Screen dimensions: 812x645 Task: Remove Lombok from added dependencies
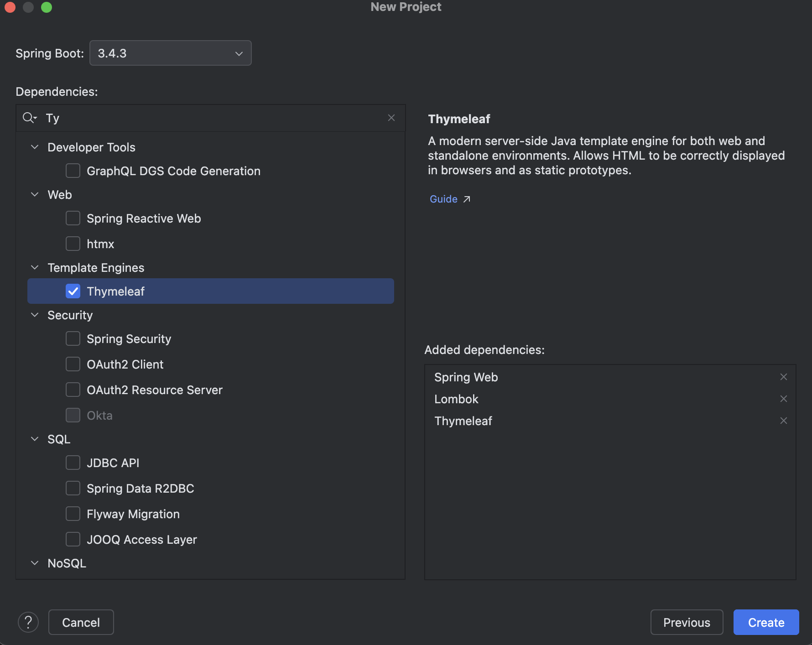click(783, 399)
